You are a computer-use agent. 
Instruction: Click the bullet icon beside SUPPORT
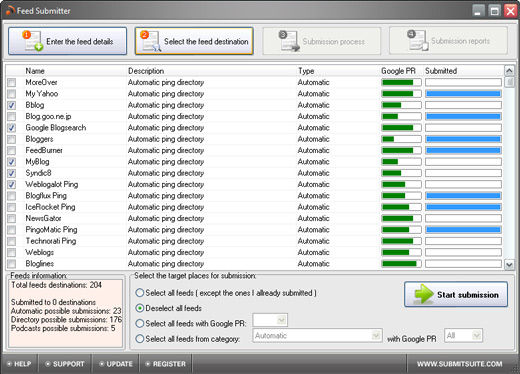(48, 364)
